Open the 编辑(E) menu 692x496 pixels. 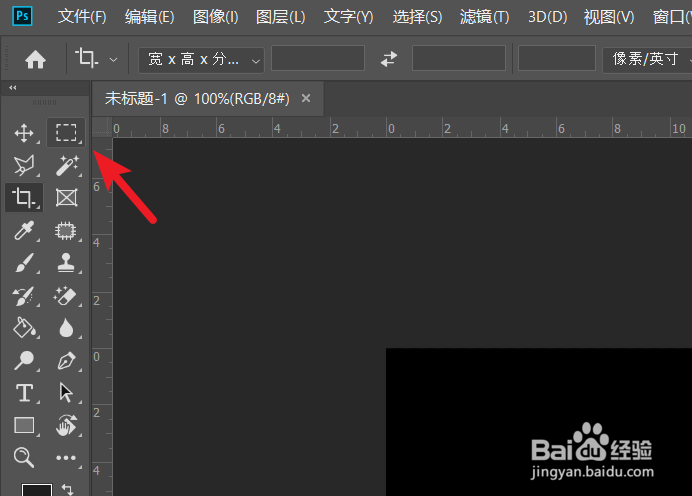pyautogui.click(x=150, y=17)
